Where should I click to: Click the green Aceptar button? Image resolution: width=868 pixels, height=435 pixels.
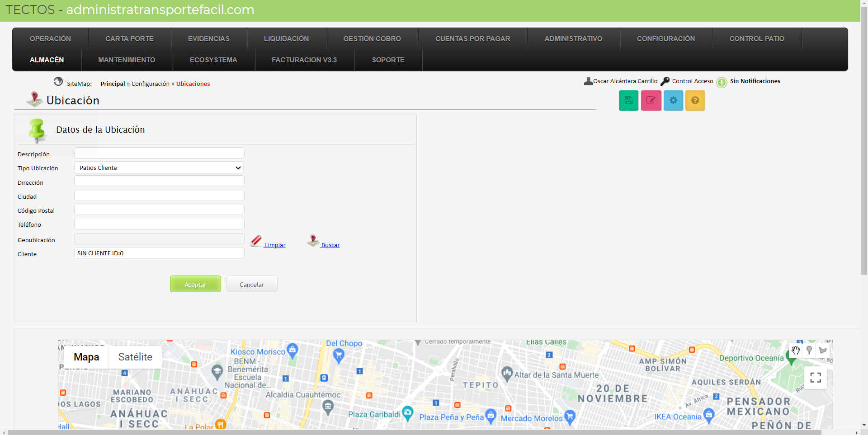(195, 284)
